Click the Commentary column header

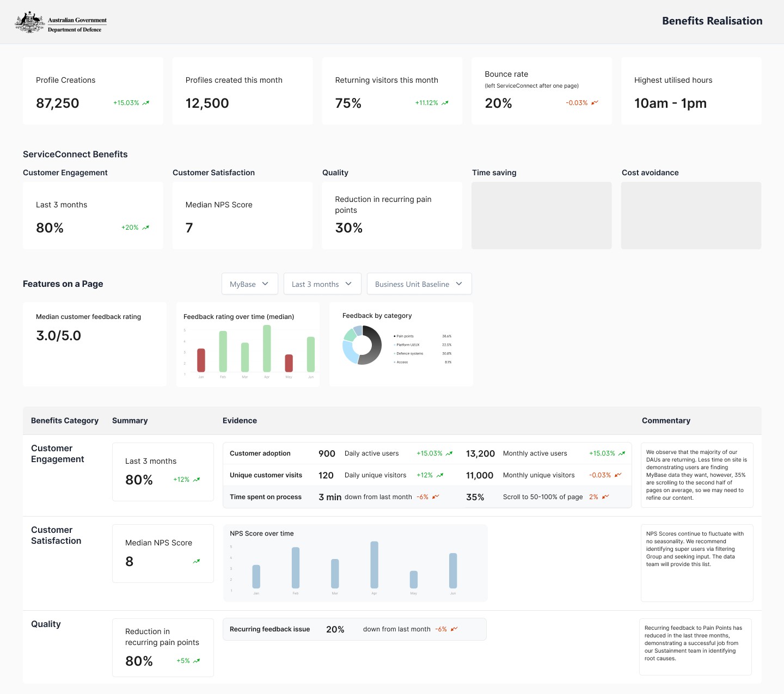pyautogui.click(x=666, y=421)
